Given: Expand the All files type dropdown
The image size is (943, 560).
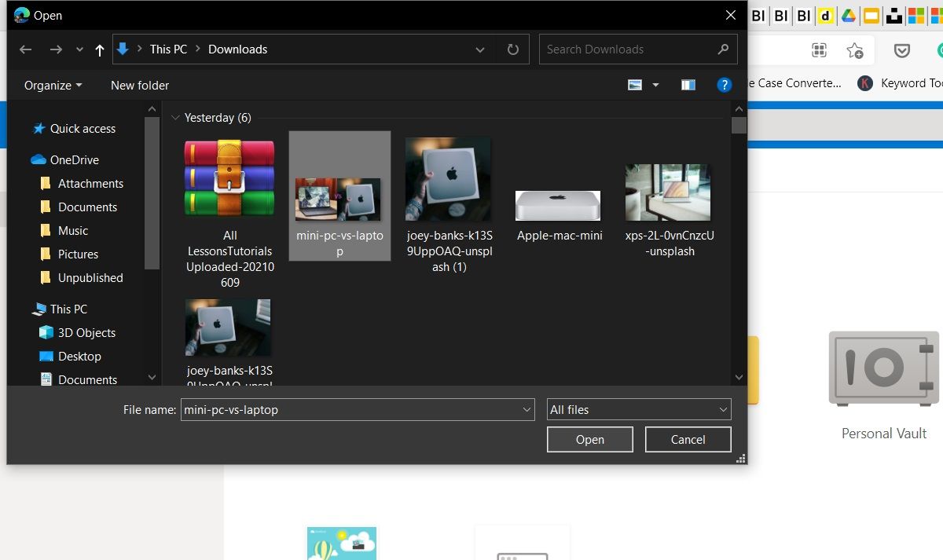Looking at the screenshot, I should coord(722,409).
